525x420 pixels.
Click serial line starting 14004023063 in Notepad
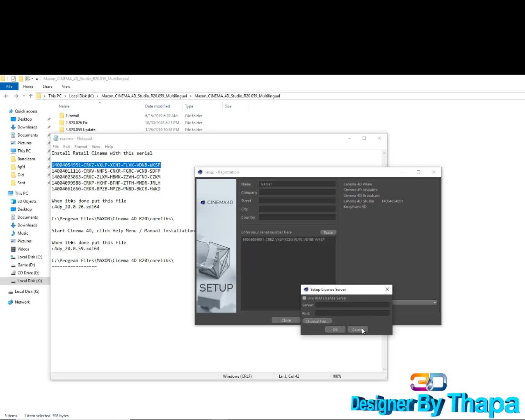[x=106, y=177]
